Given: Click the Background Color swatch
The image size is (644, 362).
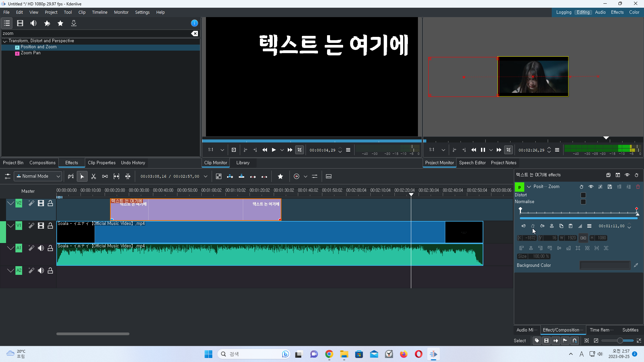Looking at the screenshot, I should pyautogui.click(x=605, y=265).
